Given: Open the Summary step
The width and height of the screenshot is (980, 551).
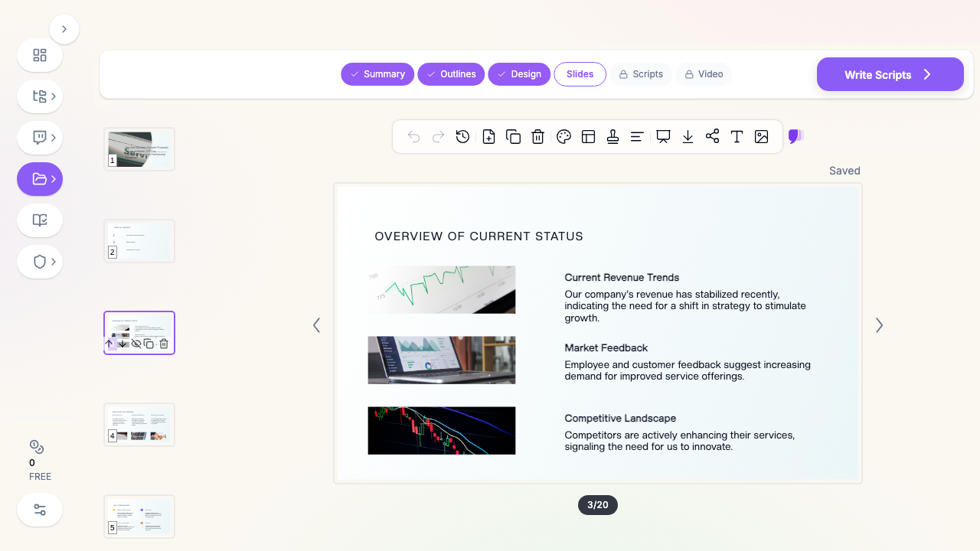Looking at the screenshot, I should click(x=377, y=74).
